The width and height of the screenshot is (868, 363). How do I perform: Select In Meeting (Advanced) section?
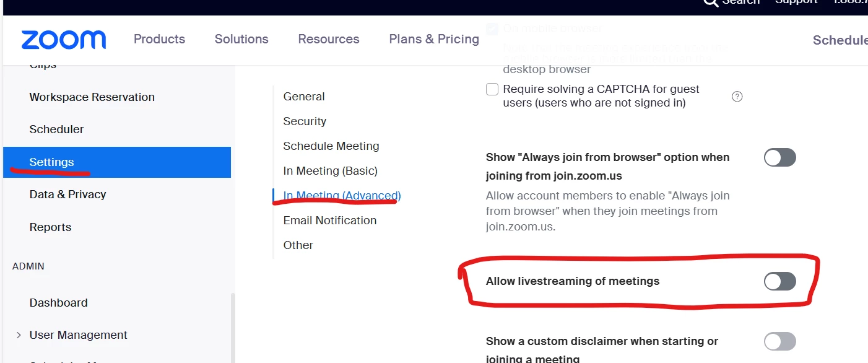coord(342,196)
